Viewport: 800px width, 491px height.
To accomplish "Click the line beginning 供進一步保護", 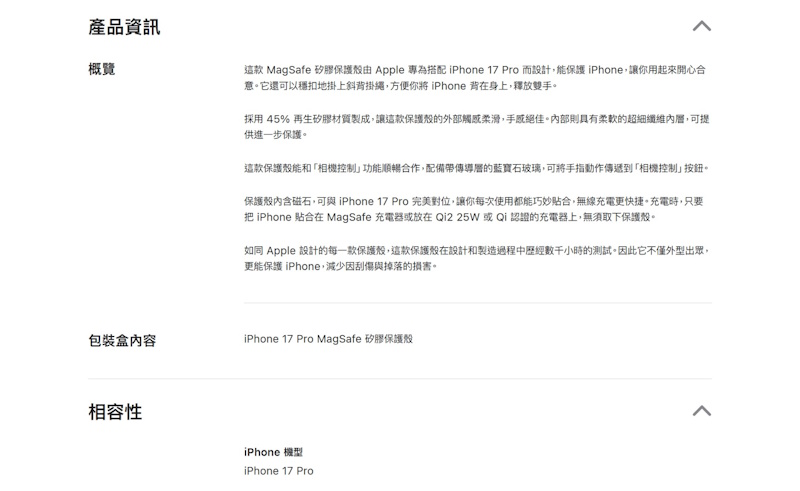I will 276,135.
